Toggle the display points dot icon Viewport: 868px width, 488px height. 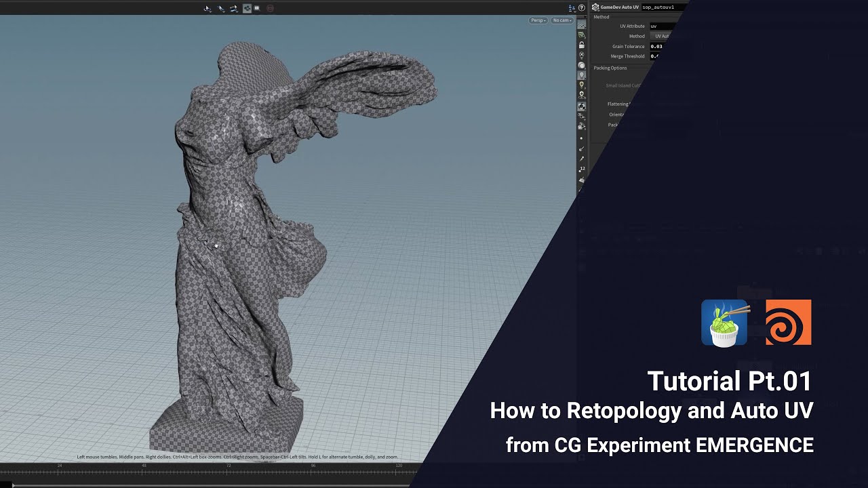[x=582, y=138]
